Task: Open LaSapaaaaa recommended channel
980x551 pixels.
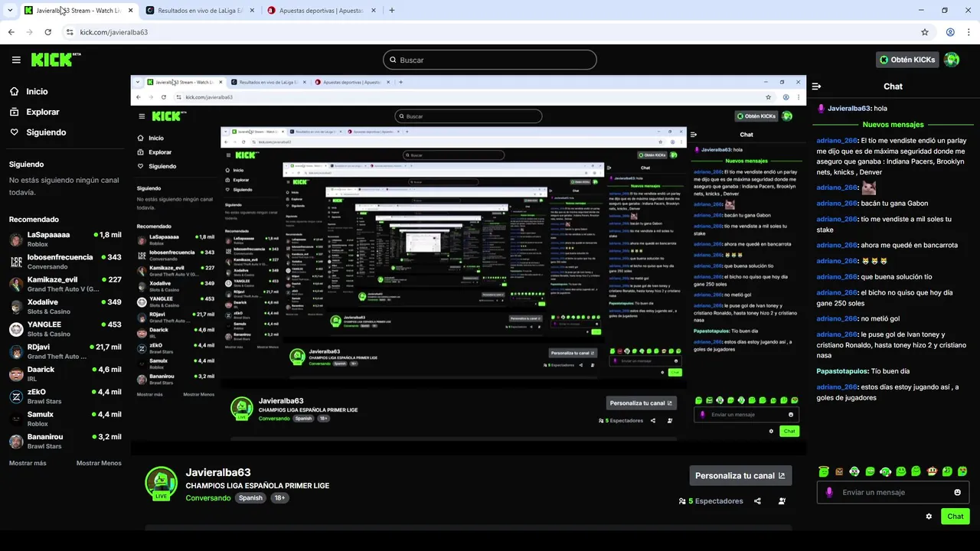Action: click(65, 239)
